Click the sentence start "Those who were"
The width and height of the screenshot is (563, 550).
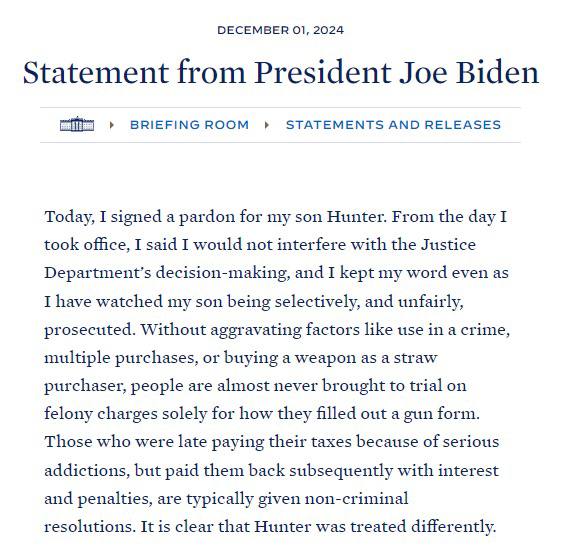[109, 442]
